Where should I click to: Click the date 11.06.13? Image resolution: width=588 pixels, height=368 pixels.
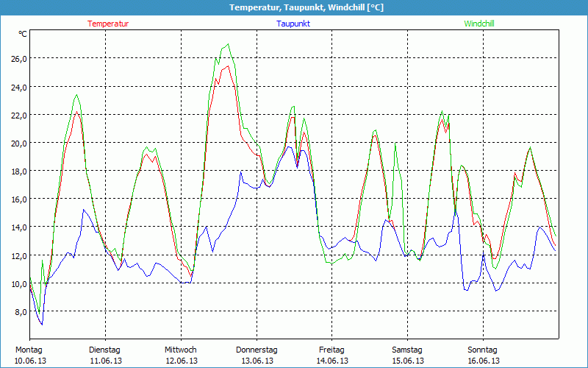coord(106,361)
